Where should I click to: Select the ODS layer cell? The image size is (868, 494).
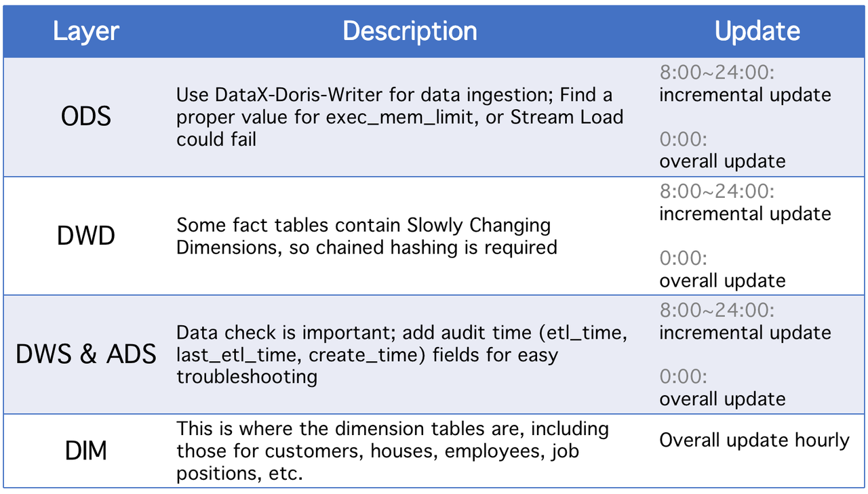[86, 117]
